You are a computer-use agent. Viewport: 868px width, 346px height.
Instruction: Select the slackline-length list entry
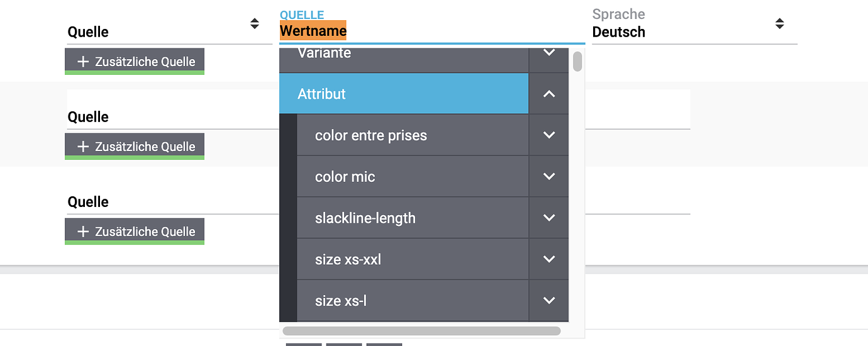(x=412, y=218)
